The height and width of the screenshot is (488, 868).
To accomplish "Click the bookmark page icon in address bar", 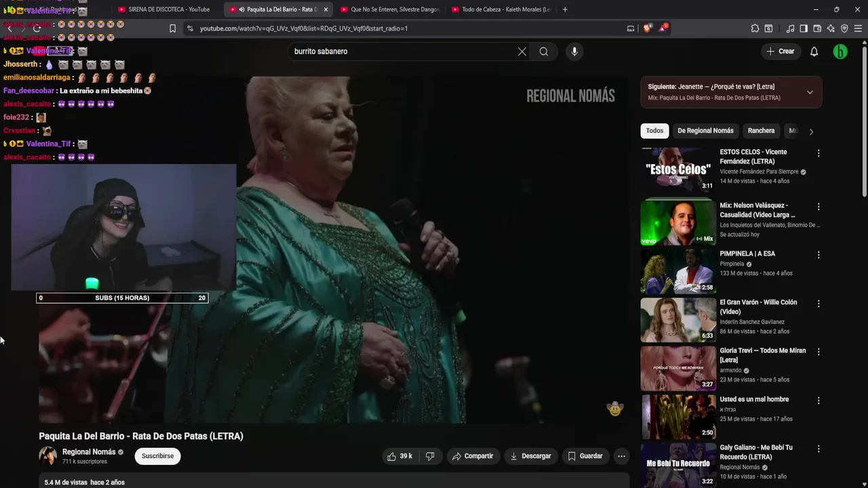I will tap(172, 28).
